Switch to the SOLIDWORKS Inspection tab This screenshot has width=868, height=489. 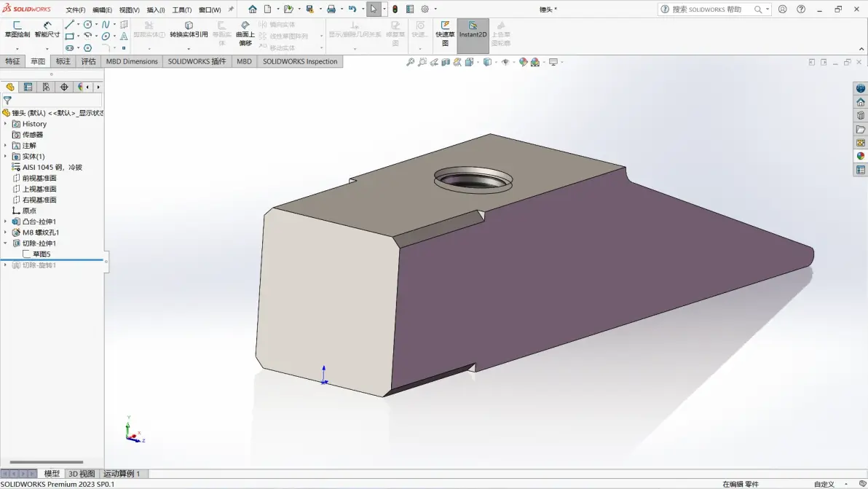point(300,61)
